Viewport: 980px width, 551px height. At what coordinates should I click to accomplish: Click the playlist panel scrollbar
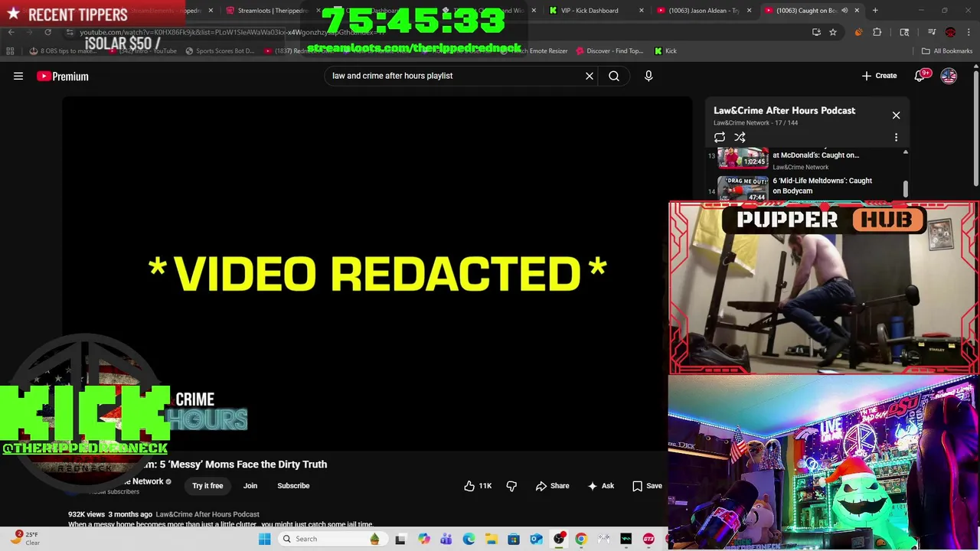[906, 187]
